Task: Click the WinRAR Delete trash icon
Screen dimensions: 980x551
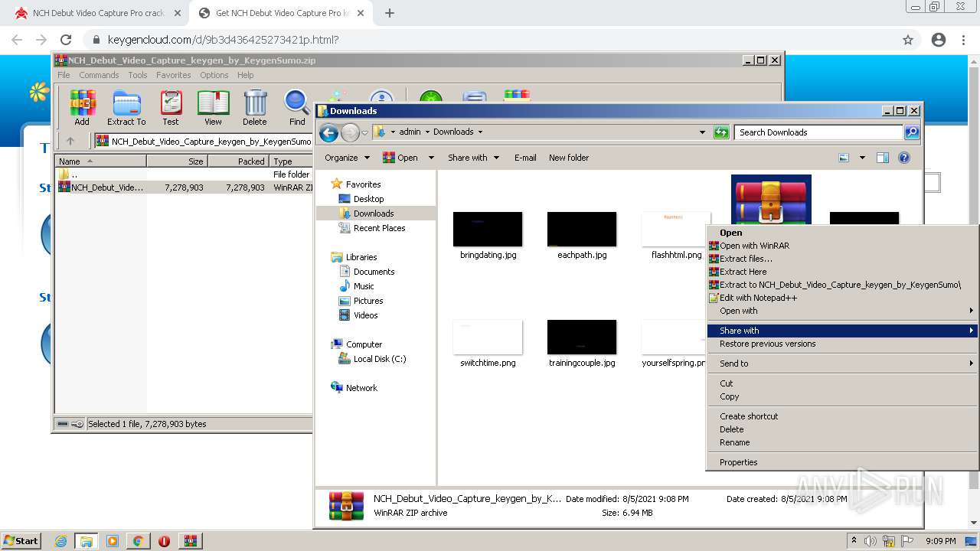Action: point(255,107)
